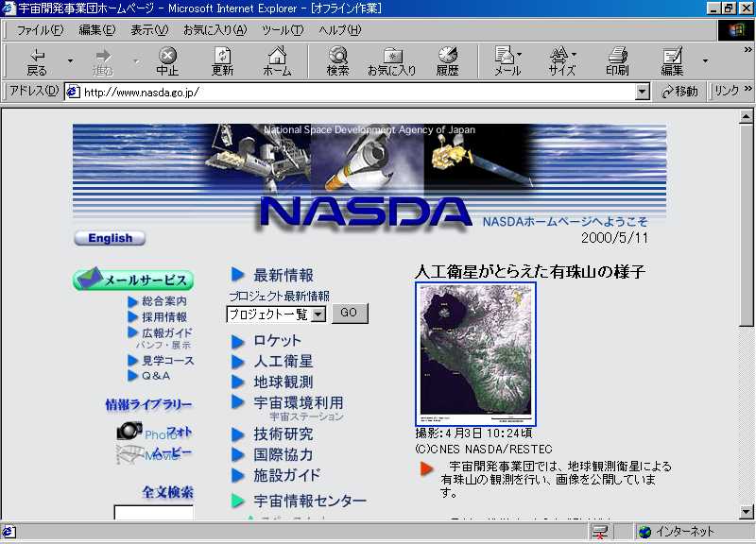Open the History (履歴) toolbar icon
Screen dimensions: 756x544
coord(447,61)
